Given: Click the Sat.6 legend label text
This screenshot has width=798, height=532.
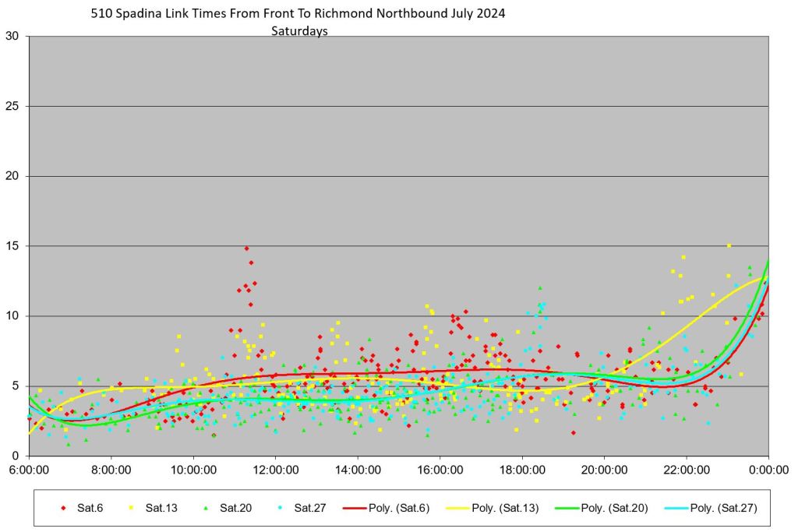Looking at the screenshot, I should (x=90, y=509).
